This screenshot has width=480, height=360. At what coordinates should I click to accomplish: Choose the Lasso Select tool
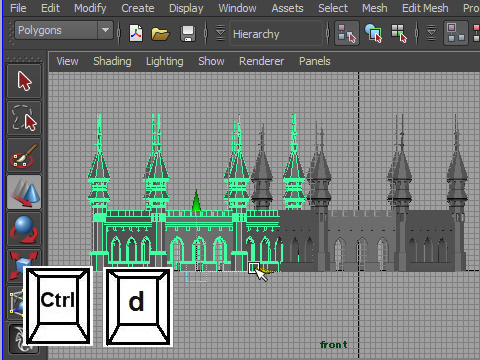[24, 118]
